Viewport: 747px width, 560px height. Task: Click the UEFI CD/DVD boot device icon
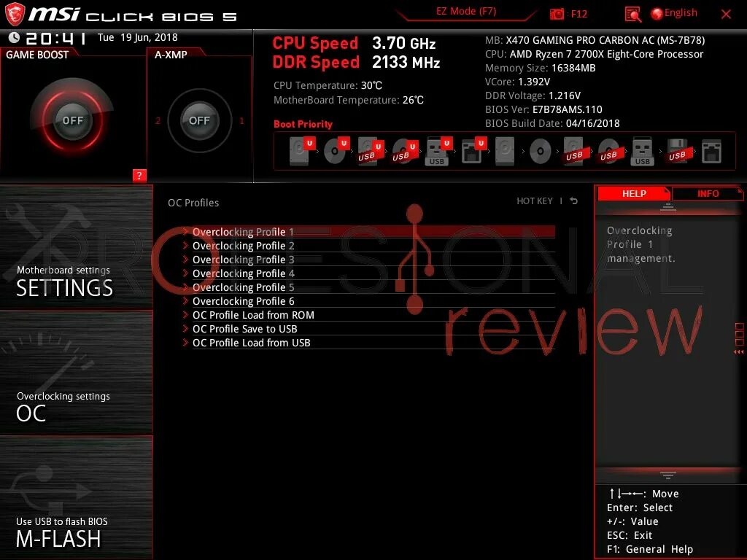pyautogui.click(x=336, y=150)
